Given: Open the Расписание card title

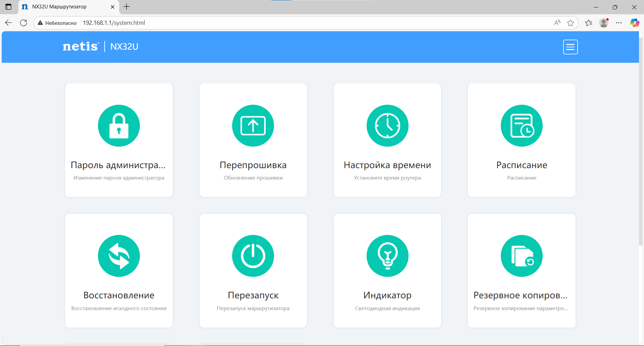Looking at the screenshot, I should point(522,165).
